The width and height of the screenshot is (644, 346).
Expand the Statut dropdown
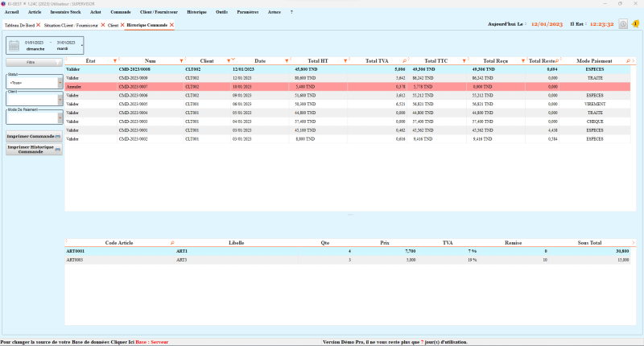tap(60, 81)
